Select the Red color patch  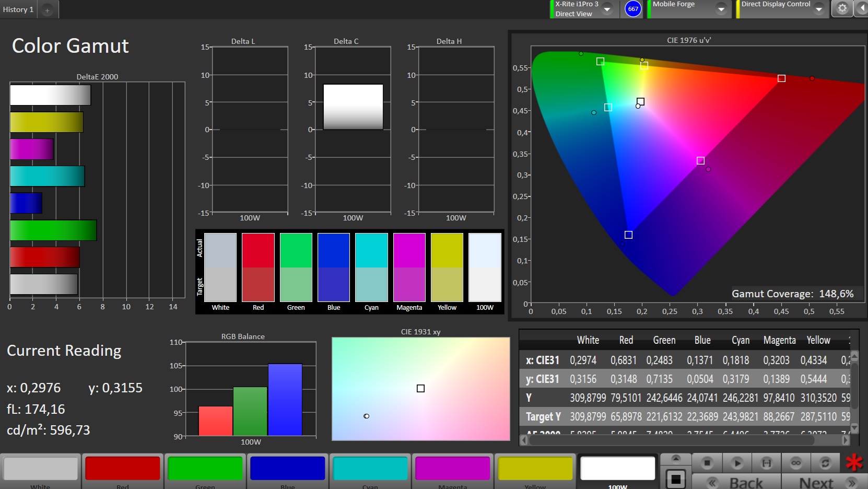123,470
